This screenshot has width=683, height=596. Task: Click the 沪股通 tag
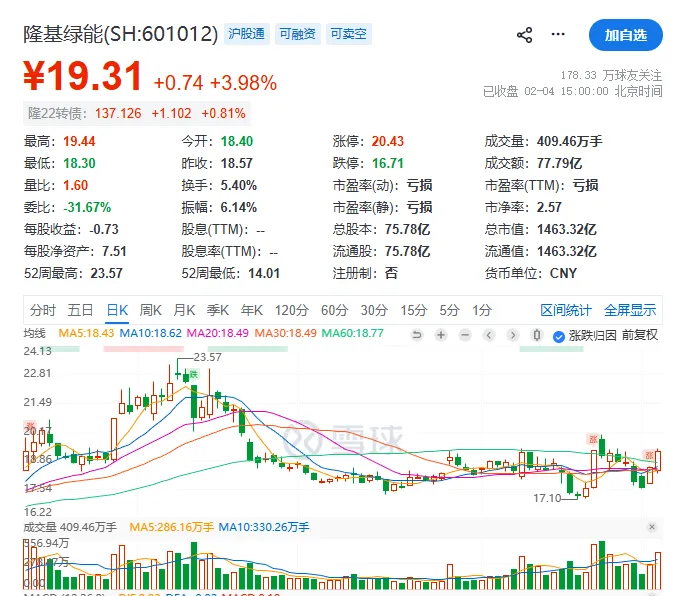click(247, 34)
